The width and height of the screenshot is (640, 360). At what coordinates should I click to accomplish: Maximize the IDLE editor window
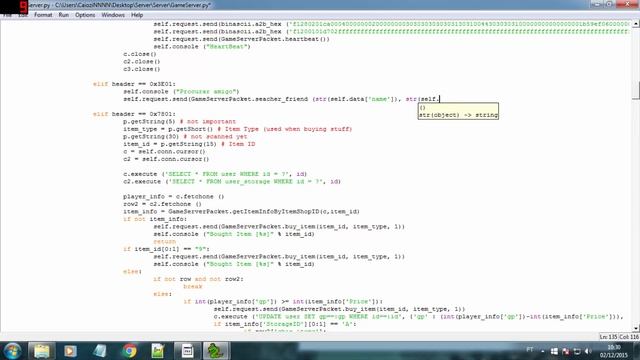coord(609,4)
